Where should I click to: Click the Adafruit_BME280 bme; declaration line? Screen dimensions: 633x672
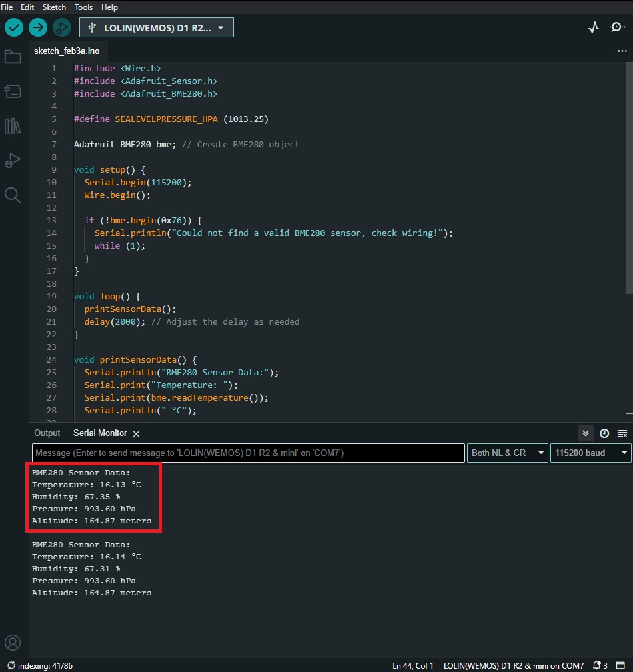(x=125, y=145)
